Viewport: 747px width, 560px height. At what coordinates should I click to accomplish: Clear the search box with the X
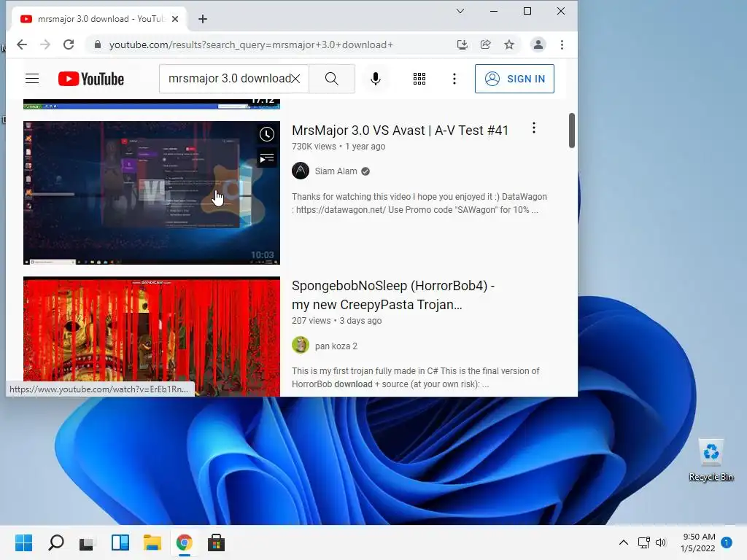click(296, 79)
